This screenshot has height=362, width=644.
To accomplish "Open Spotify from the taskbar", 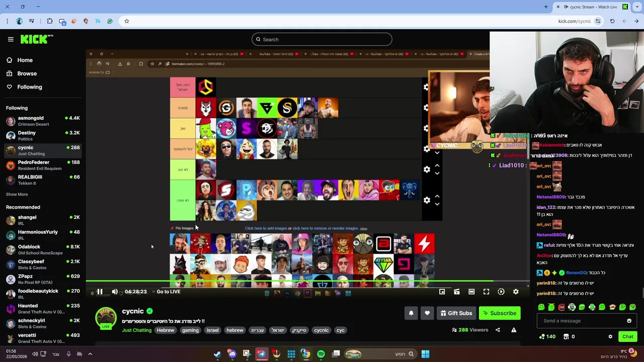I will point(321,354).
